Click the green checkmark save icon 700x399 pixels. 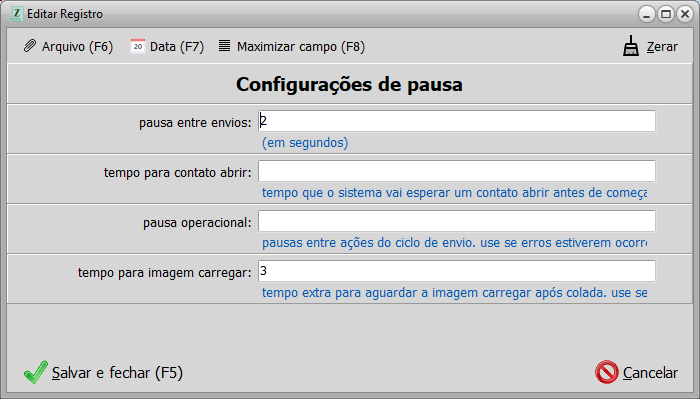[36, 372]
